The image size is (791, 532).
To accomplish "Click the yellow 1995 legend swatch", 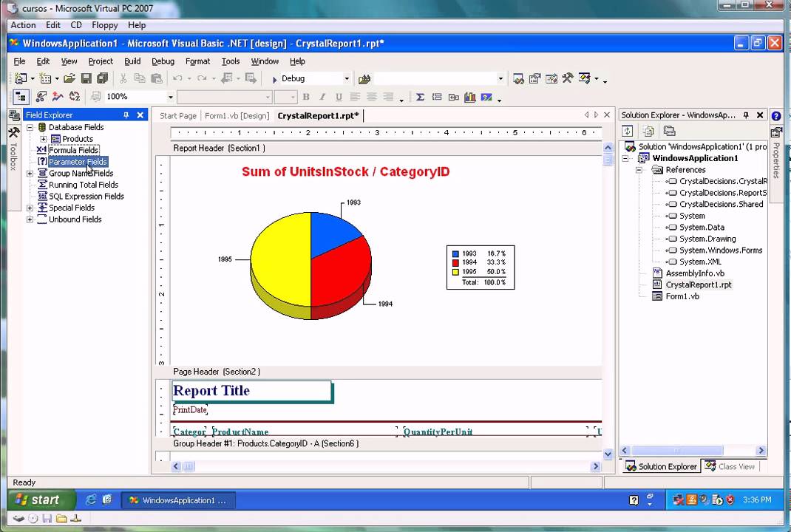I will [x=455, y=272].
